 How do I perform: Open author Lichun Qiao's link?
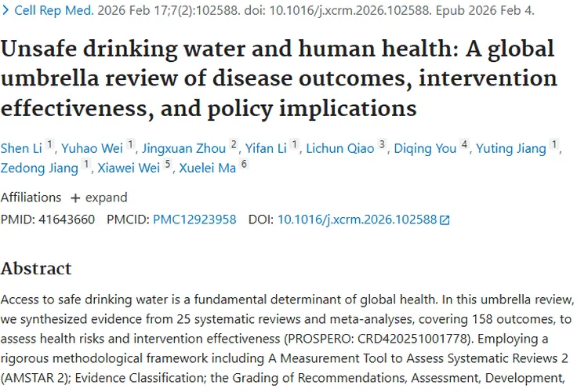tap(339, 149)
